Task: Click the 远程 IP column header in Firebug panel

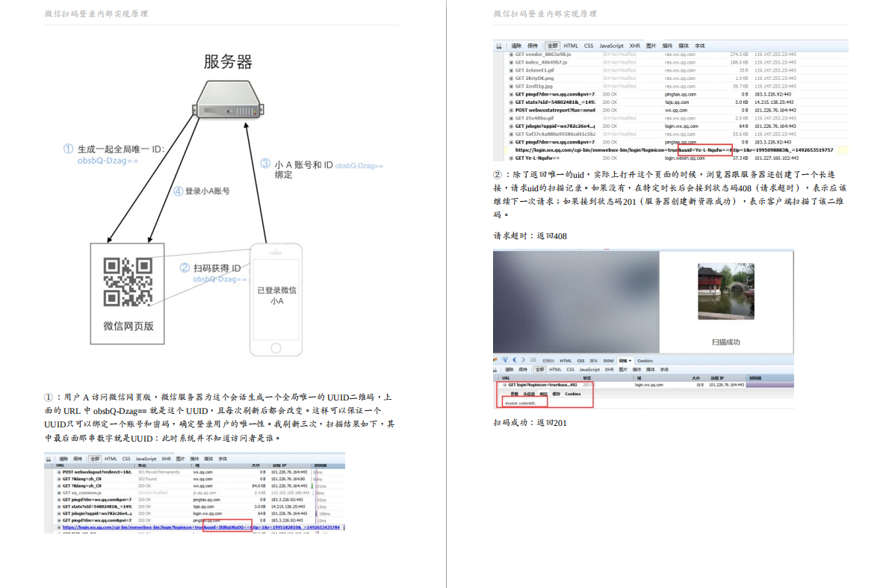Action: tap(717, 378)
